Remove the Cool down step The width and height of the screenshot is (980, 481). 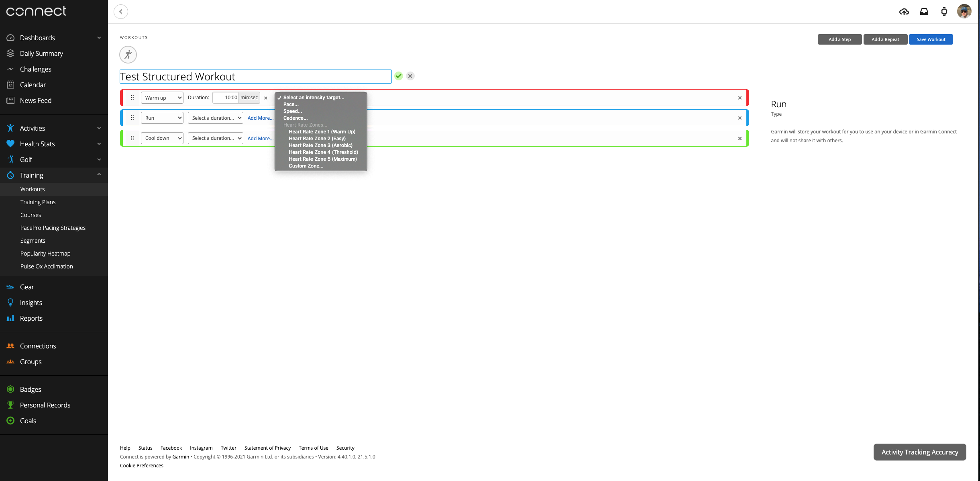click(740, 139)
